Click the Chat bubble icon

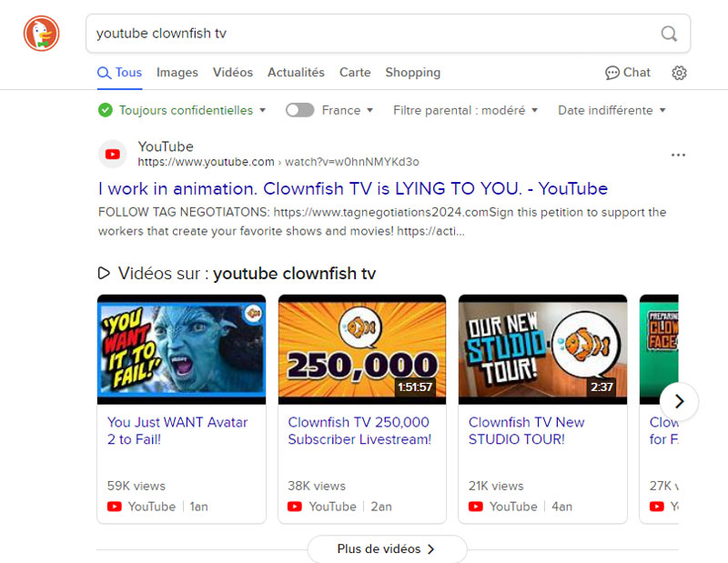[612, 73]
